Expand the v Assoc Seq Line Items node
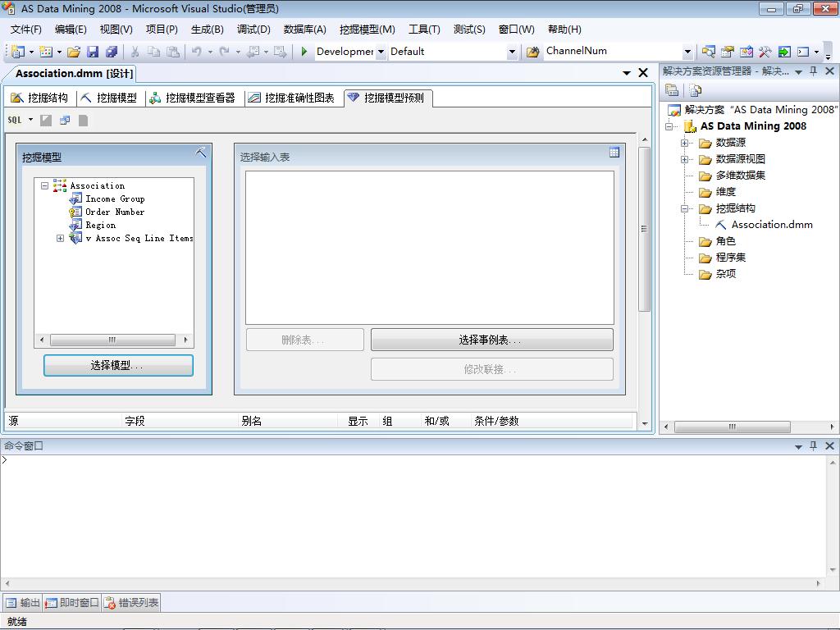 tap(60, 239)
